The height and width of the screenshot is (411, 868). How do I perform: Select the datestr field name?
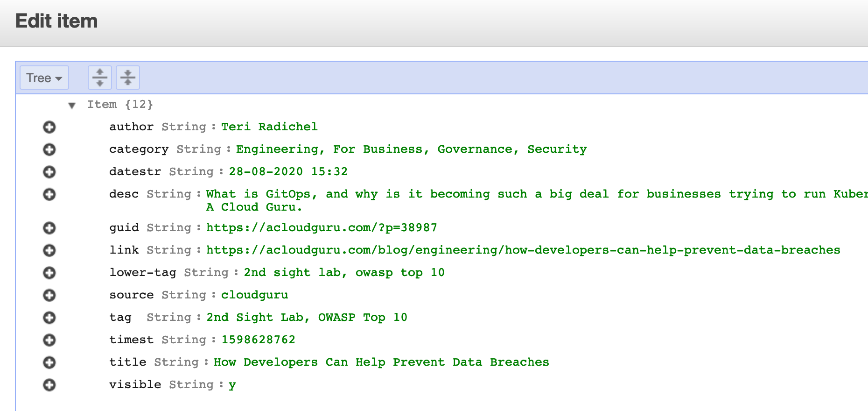coord(135,171)
